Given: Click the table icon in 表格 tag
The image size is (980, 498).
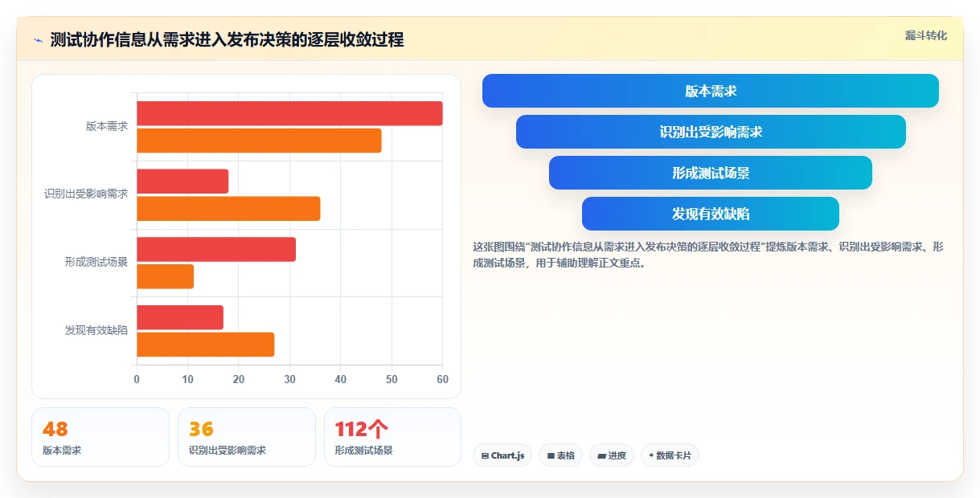Looking at the screenshot, I should tap(551, 456).
